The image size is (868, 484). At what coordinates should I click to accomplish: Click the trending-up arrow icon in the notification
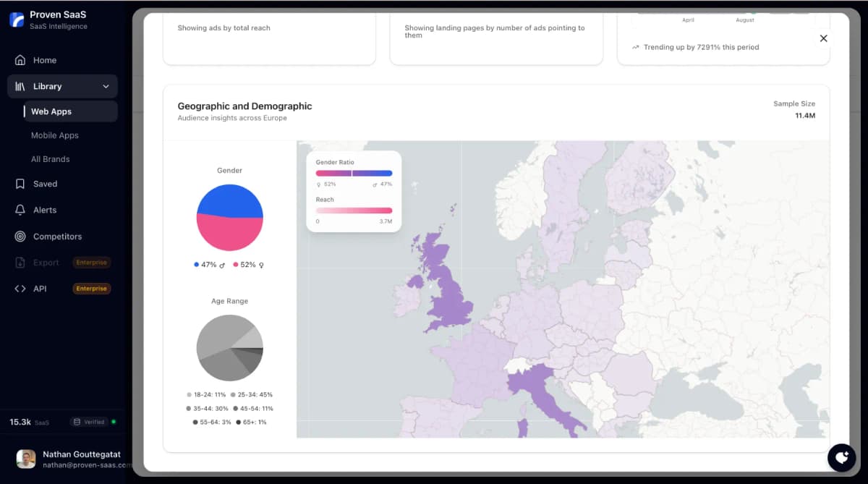pos(636,46)
